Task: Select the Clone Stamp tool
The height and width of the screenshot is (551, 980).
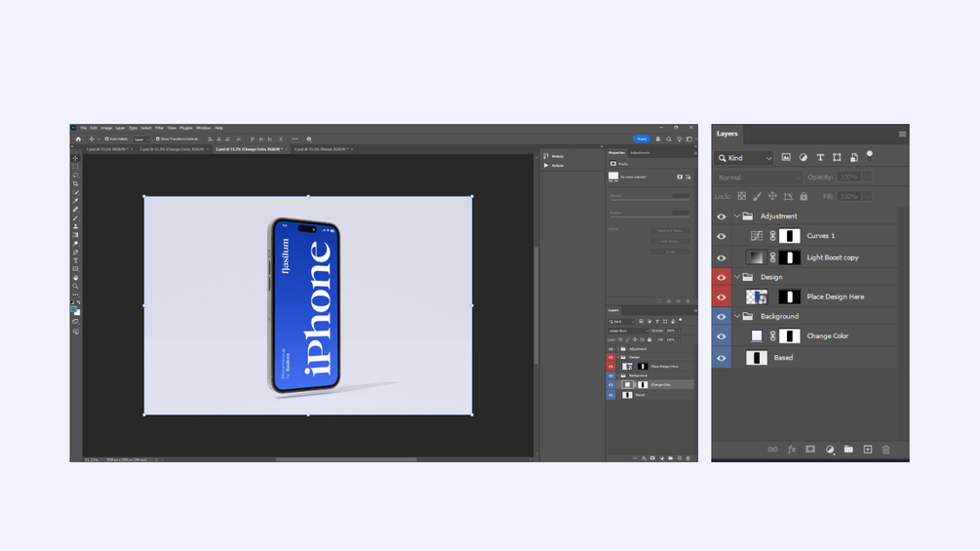Action: 76,226
